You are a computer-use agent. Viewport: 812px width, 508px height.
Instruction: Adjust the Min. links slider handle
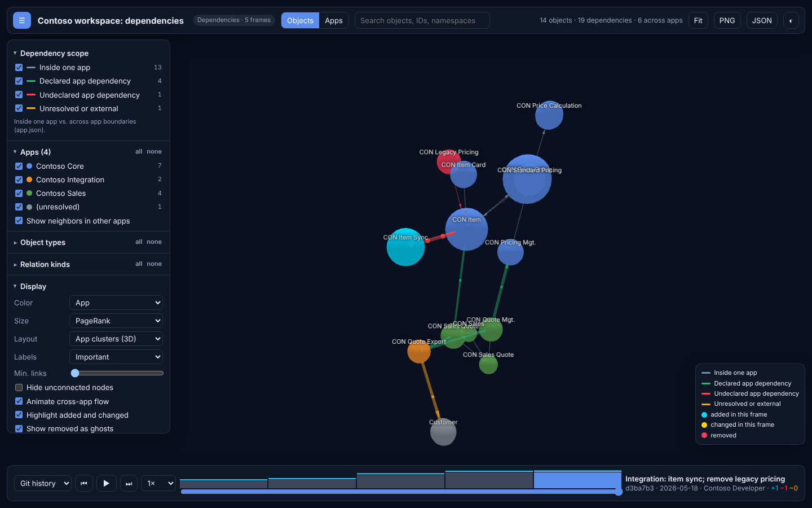tap(75, 373)
